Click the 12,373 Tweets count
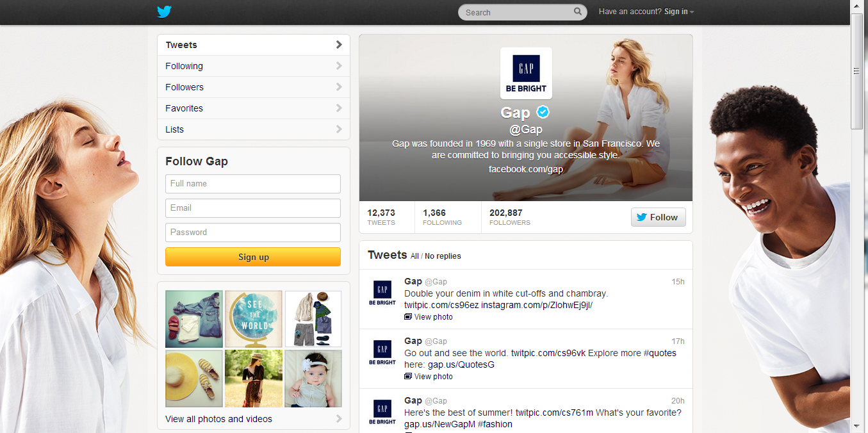 [381, 217]
